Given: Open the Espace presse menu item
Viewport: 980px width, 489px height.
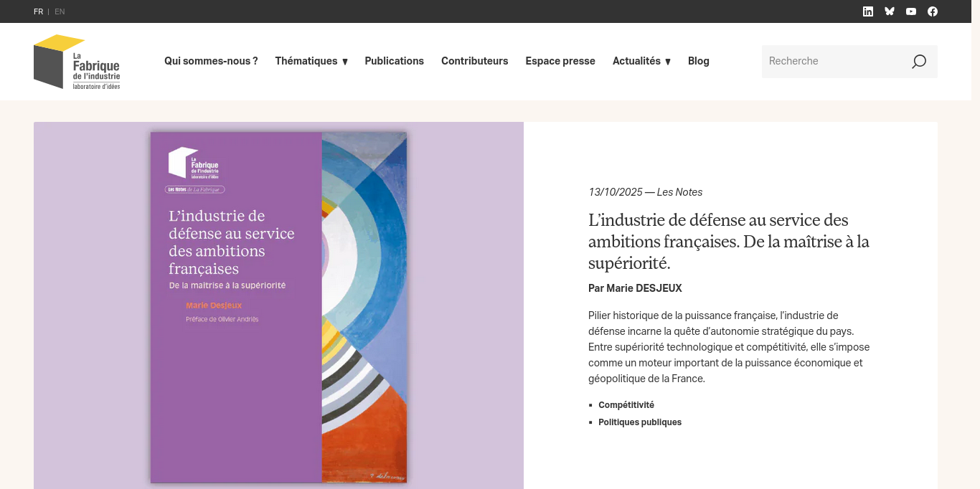Looking at the screenshot, I should 560,61.
